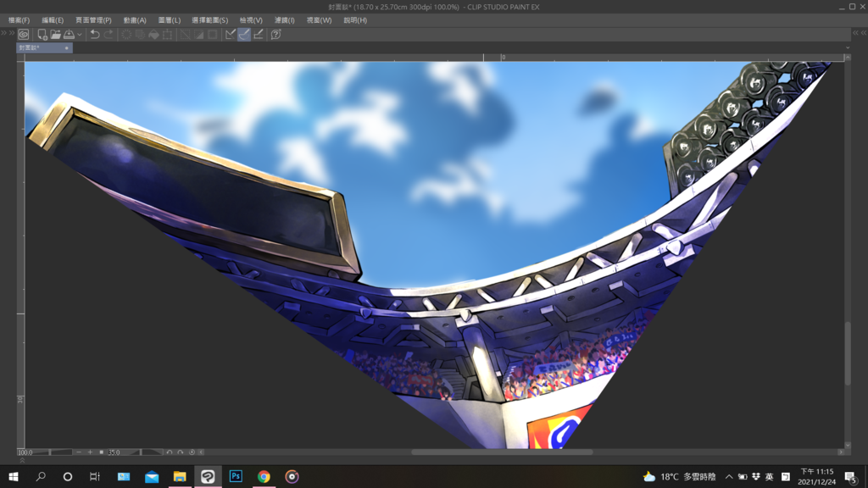The height and width of the screenshot is (488, 868).
Task: Toggle Snap to Grid icon
Action: (258, 34)
